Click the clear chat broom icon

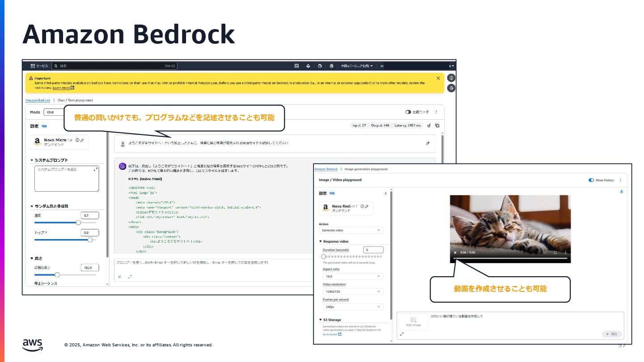point(429,126)
